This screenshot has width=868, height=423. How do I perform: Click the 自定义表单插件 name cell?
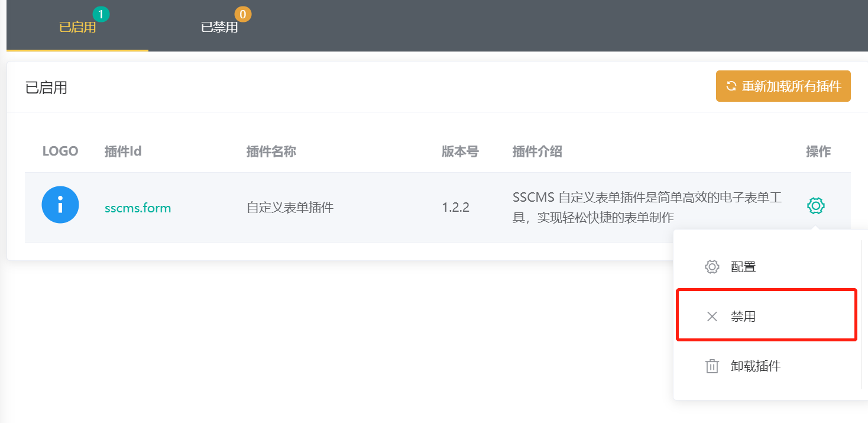tap(290, 208)
